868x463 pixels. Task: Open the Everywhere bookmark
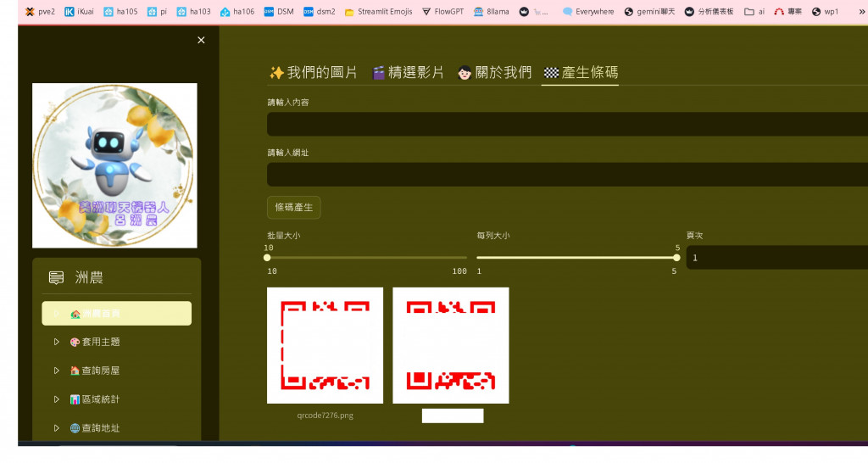coord(588,12)
